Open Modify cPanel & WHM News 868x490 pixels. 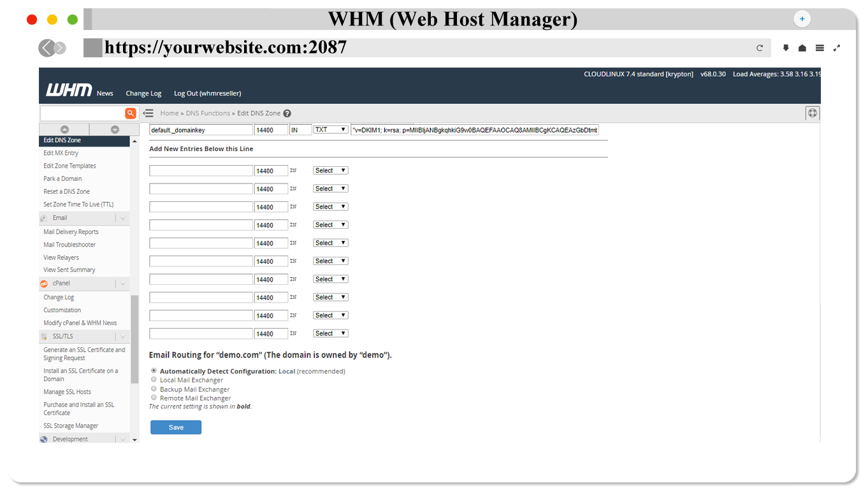(x=80, y=323)
